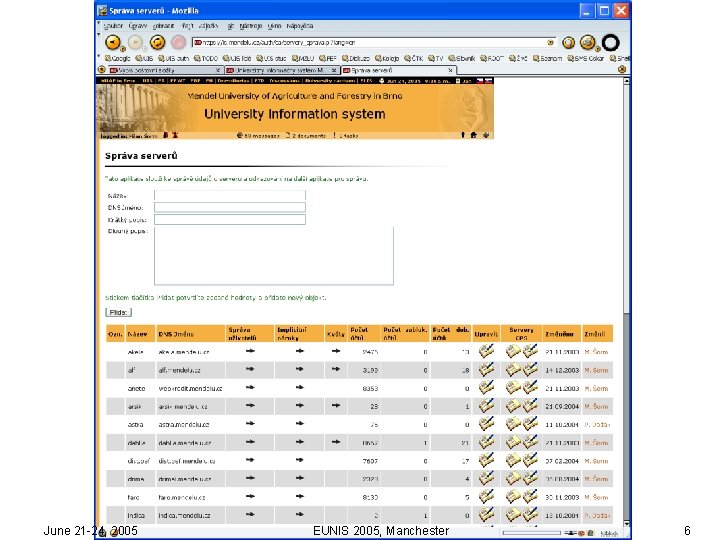Open the Zobrazit menu

[163, 26]
